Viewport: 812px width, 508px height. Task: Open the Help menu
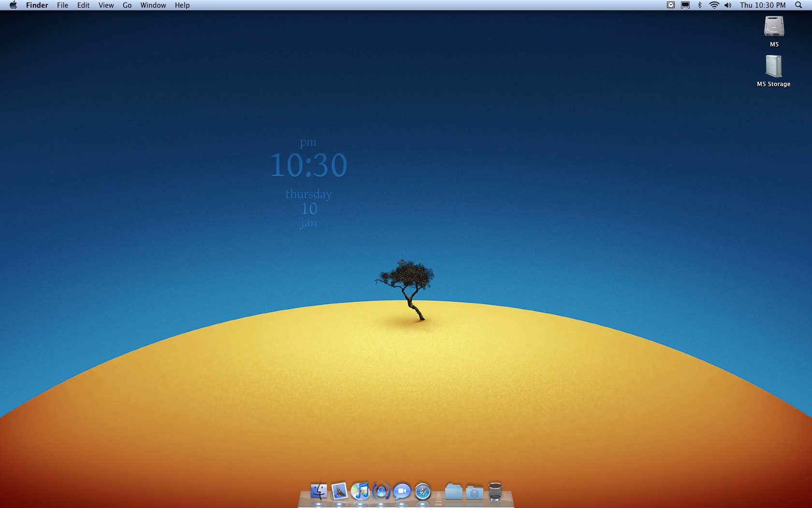(x=182, y=5)
